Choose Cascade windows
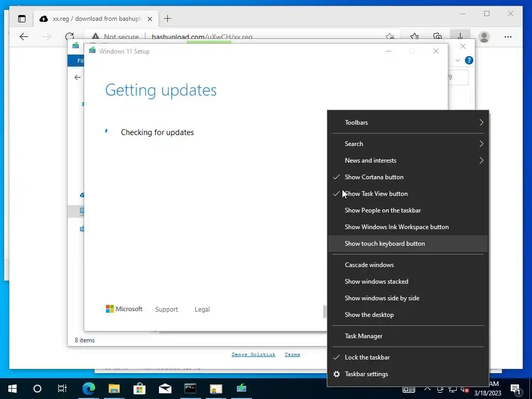Viewport: 532px width, 399px height. [408, 265]
